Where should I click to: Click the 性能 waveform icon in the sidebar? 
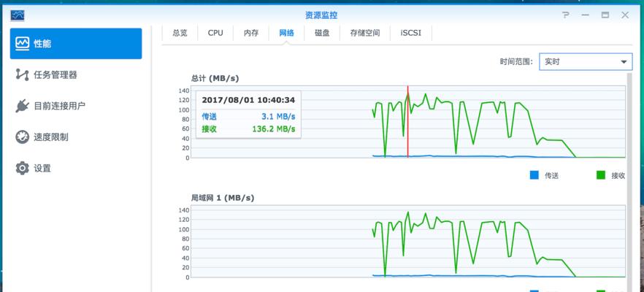pos(22,44)
